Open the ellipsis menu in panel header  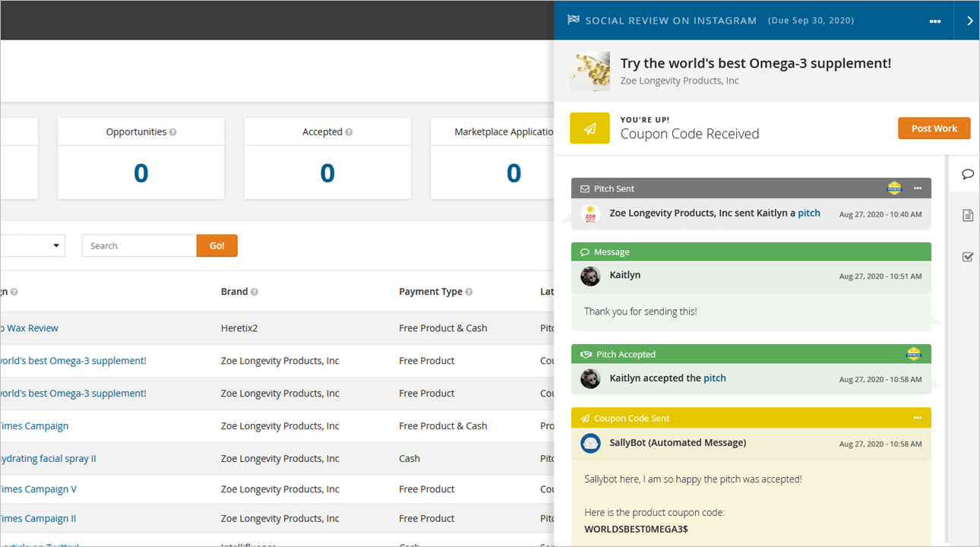[x=935, y=21]
